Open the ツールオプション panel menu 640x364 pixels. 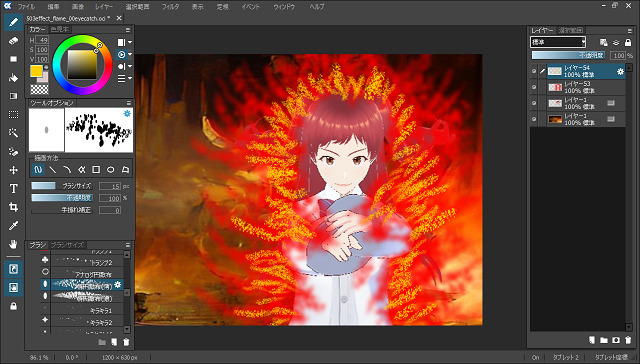pyautogui.click(x=128, y=103)
